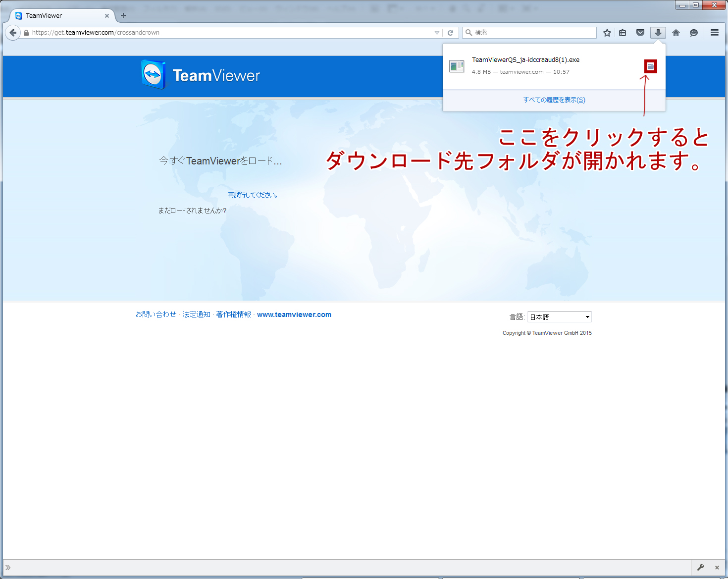
Task: Toggle the Downloads arrow toolbar button
Action: click(x=658, y=33)
